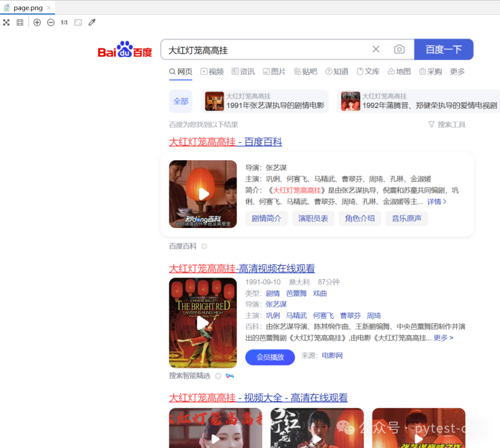Open the 电影网 source link

[332, 355]
